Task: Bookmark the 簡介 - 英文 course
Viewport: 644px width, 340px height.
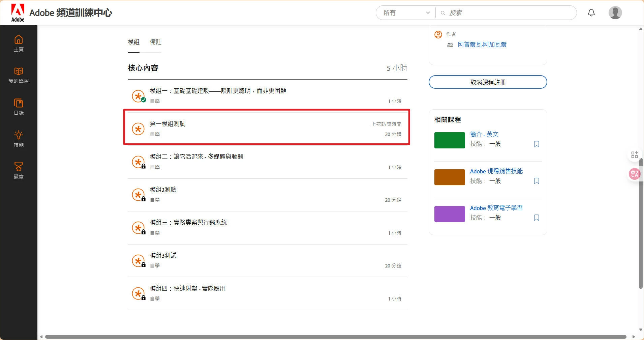Action: pyautogui.click(x=536, y=144)
